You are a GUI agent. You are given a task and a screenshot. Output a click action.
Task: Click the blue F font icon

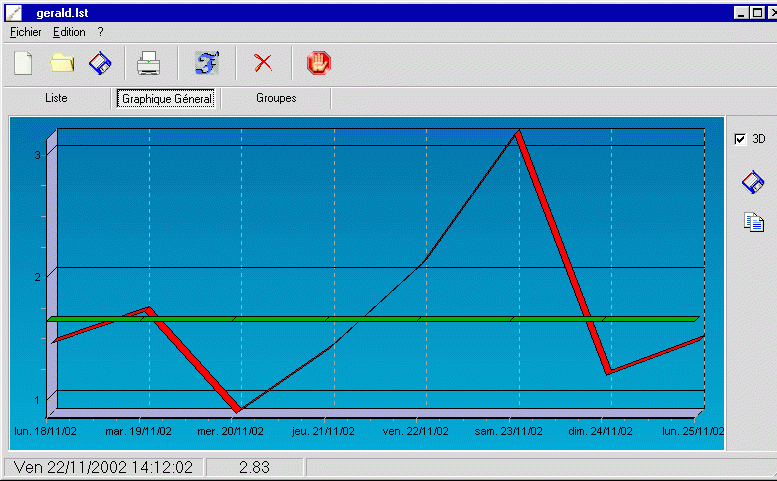click(206, 63)
